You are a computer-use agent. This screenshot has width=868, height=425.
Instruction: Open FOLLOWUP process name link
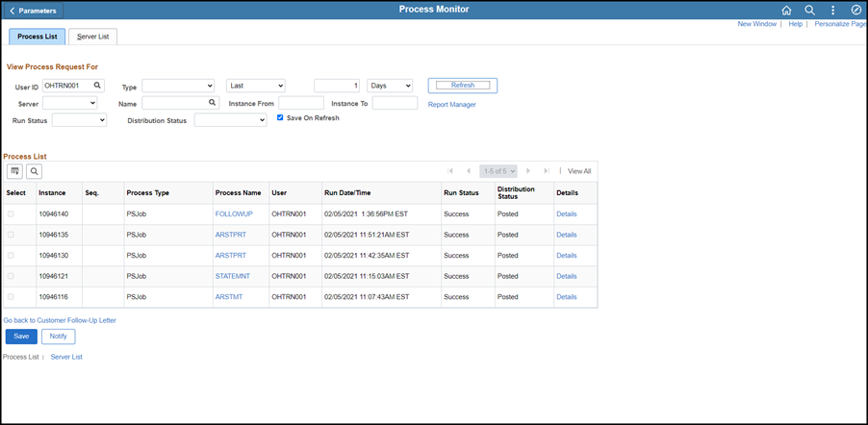point(234,214)
